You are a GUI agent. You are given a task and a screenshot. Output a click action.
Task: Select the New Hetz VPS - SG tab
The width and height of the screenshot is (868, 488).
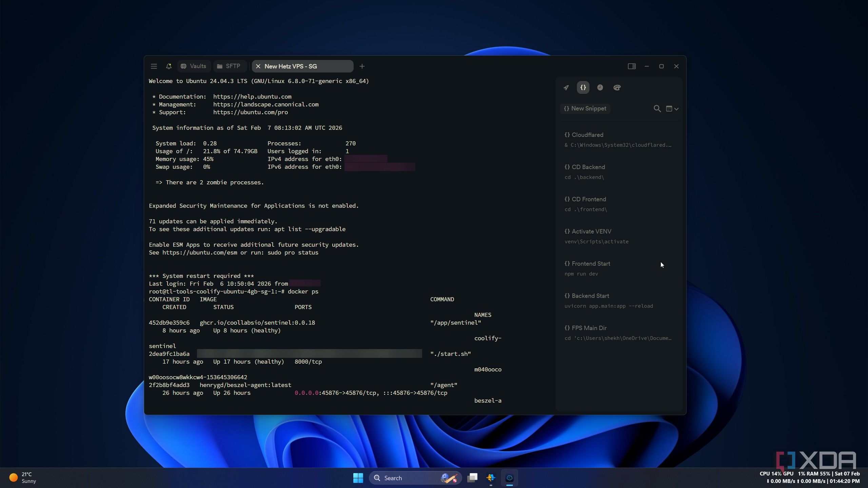[x=303, y=66]
